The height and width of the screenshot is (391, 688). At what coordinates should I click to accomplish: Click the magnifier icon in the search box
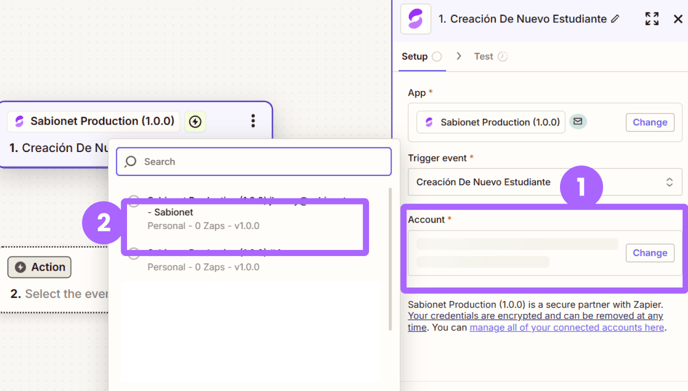(x=130, y=161)
